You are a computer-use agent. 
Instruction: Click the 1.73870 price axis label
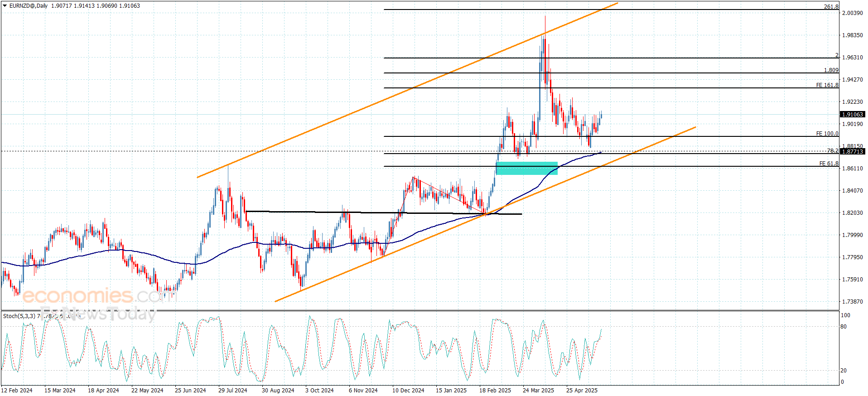coord(852,302)
